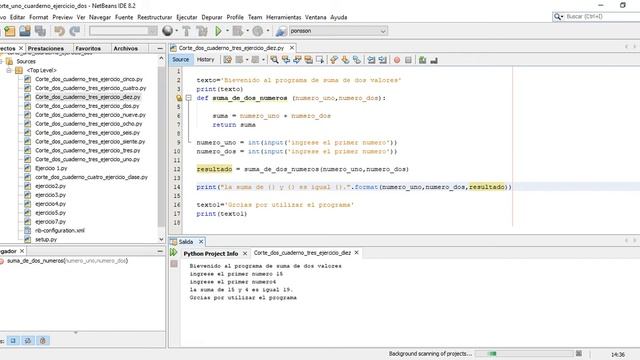Screen dimensions: 640x360
Task: Select Corte_dos_cuaderno_tres_ejercicio_cinco.py in tree
Action: pyautogui.click(x=89, y=79)
